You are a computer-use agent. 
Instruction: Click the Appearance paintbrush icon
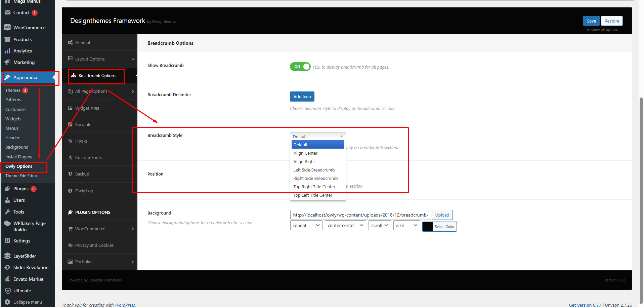tap(7, 77)
